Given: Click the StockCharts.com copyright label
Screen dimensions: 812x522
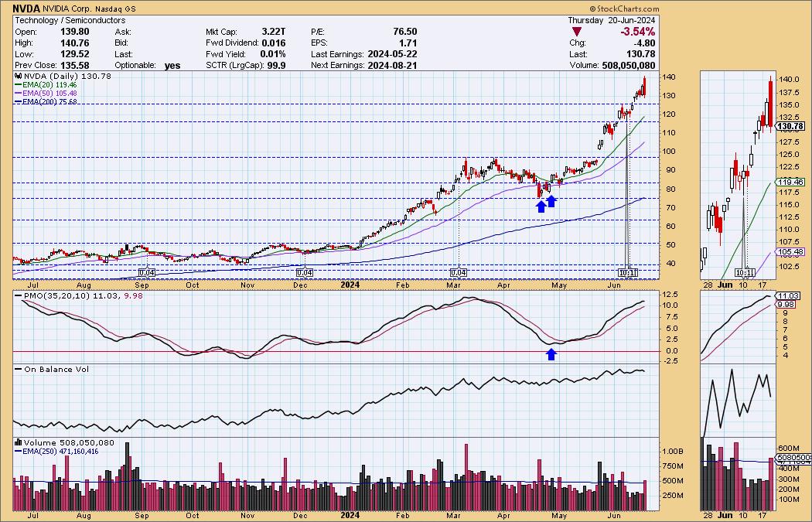Looking at the screenshot, I should click(624, 9).
